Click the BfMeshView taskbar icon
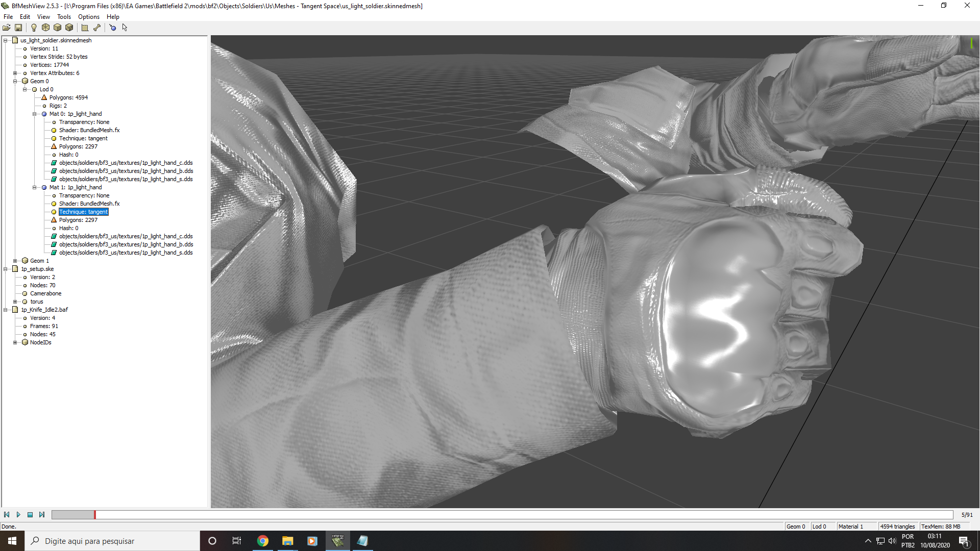This screenshot has height=551, width=980. [x=337, y=541]
